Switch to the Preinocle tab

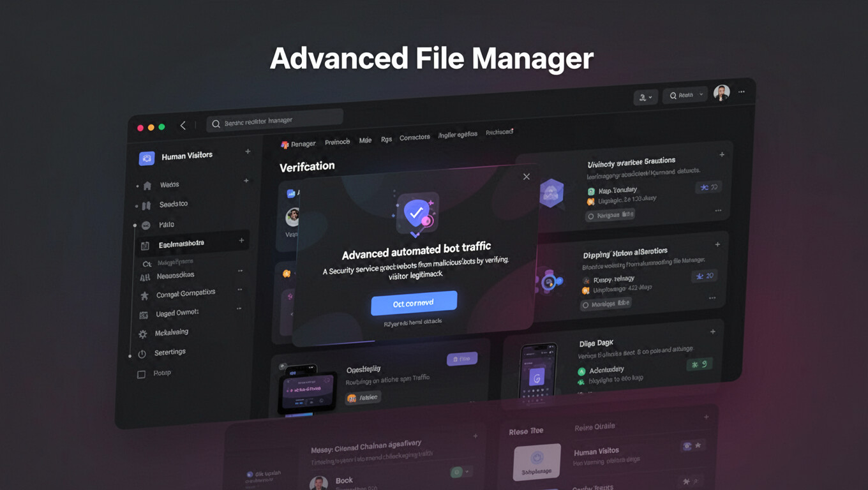point(337,142)
